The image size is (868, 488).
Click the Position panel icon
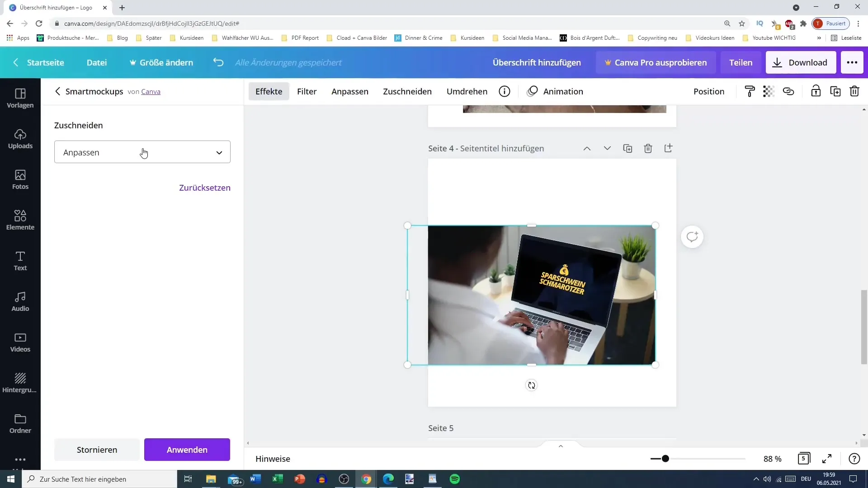click(709, 91)
